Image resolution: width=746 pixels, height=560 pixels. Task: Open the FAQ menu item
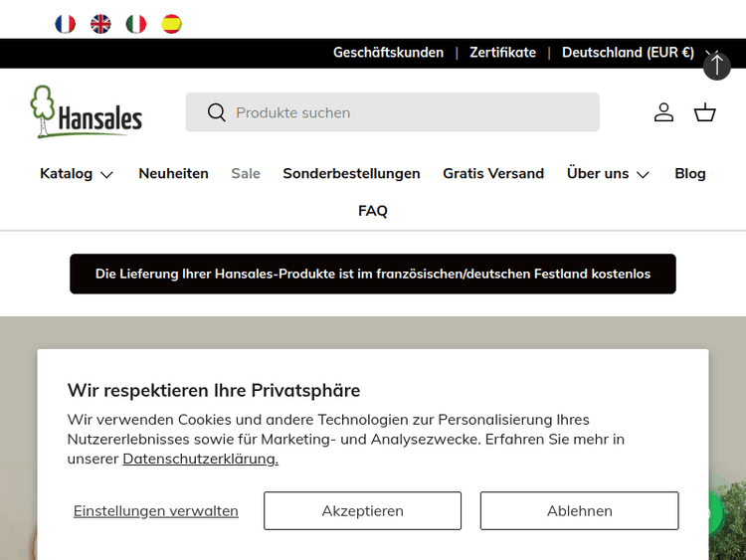[x=373, y=211]
